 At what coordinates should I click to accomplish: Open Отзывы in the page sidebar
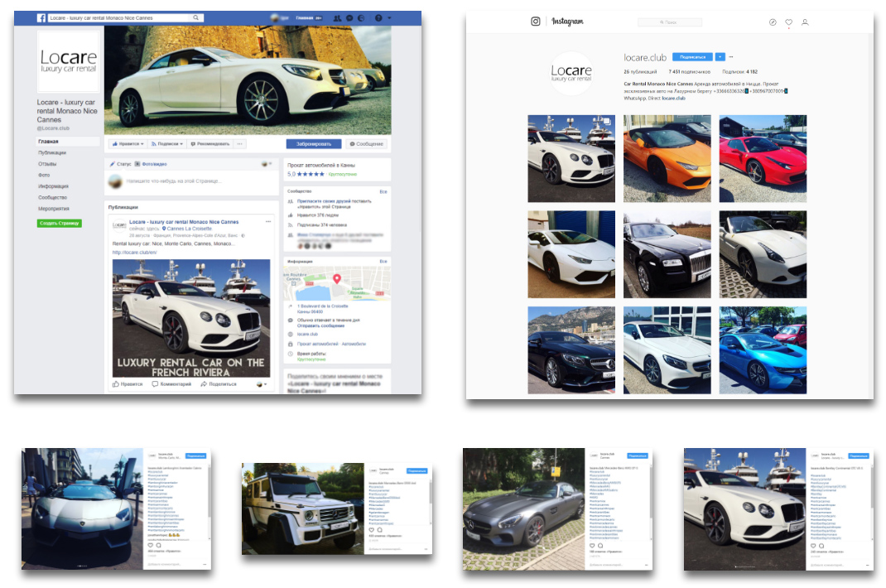click(47, 164)
